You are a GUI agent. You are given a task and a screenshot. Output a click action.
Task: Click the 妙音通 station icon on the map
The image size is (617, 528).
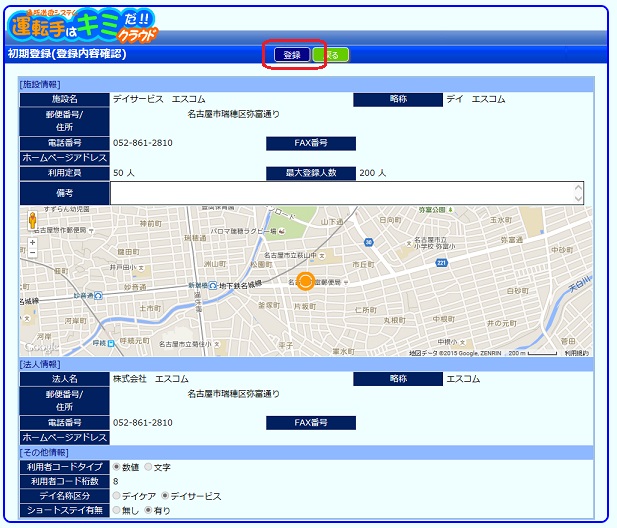coord(98,295)
